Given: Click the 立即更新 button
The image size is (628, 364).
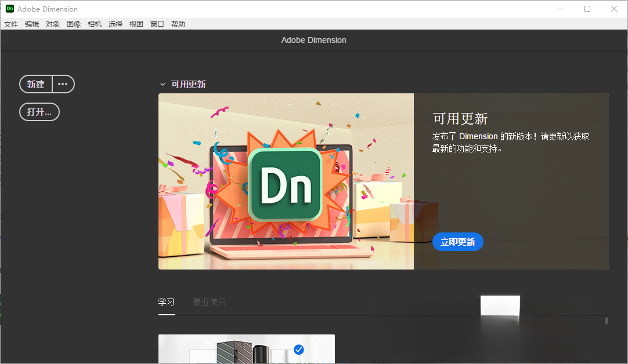Looking at the screenshot, I should click(x=458, y=242).
